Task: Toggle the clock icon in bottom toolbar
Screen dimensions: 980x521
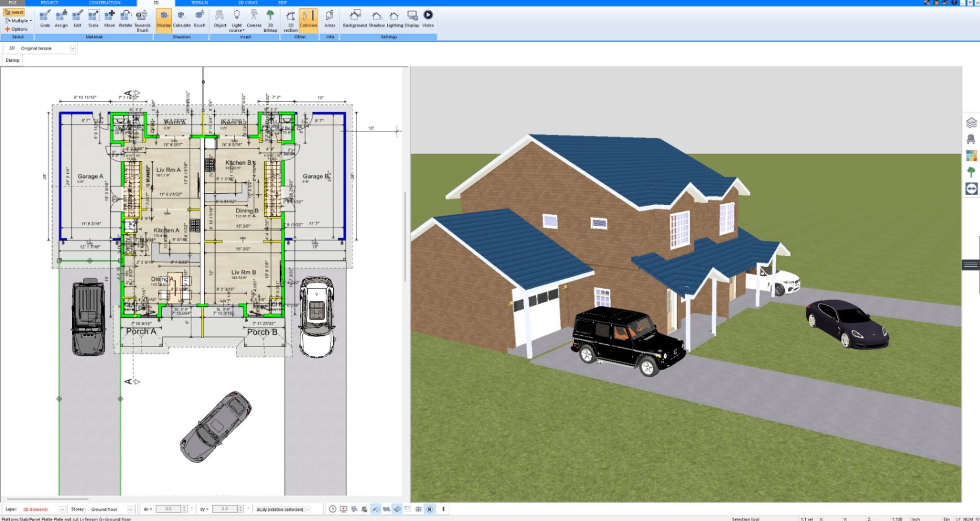Action: (333, 509)
